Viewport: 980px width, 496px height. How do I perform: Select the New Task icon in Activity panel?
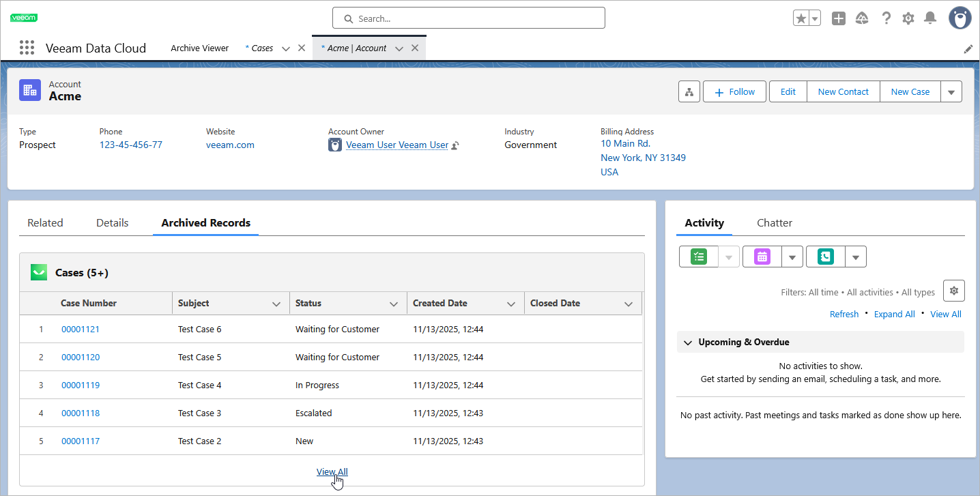click(x=697, y=256)
